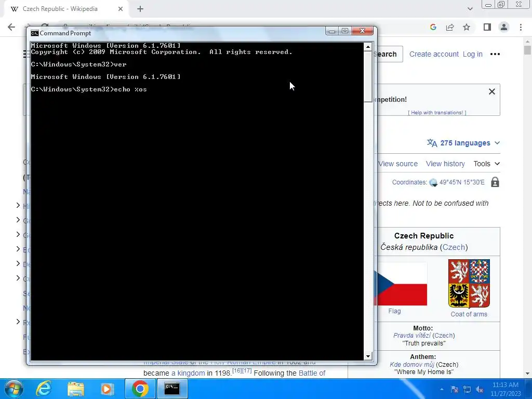532x399 pixels.
Task: Click the Chrome back arrow button
Action: point(11,27)
